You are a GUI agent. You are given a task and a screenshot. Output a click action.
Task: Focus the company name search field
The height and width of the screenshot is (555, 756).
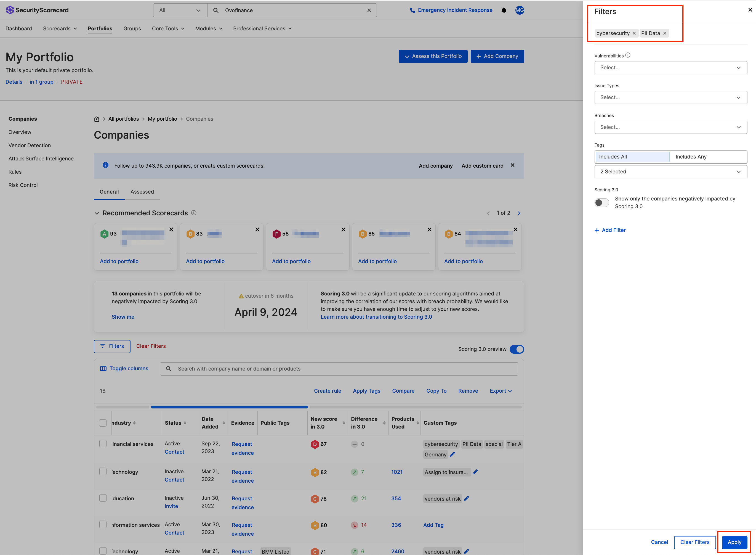(339, 369)
